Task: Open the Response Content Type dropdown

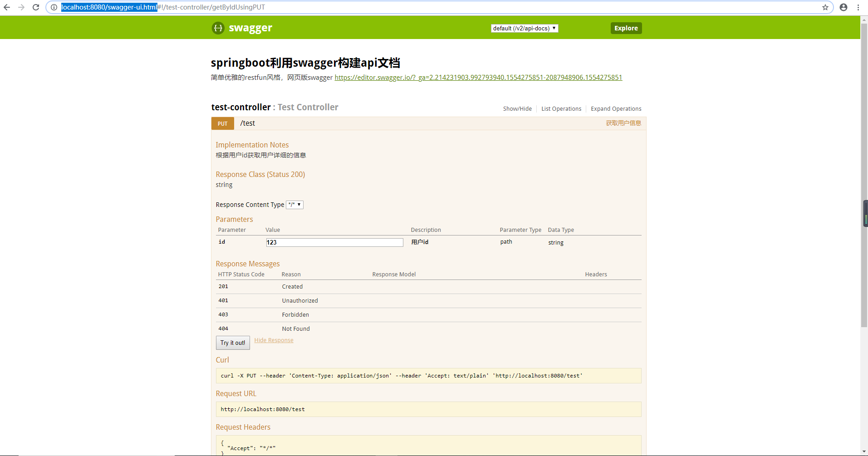Action: pos(294,205)
